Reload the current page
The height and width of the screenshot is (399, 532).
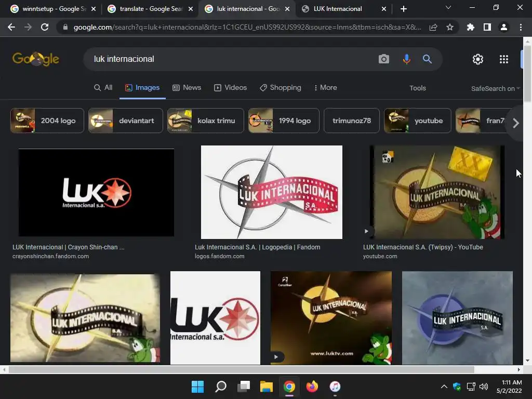click(x=45, y=27)
